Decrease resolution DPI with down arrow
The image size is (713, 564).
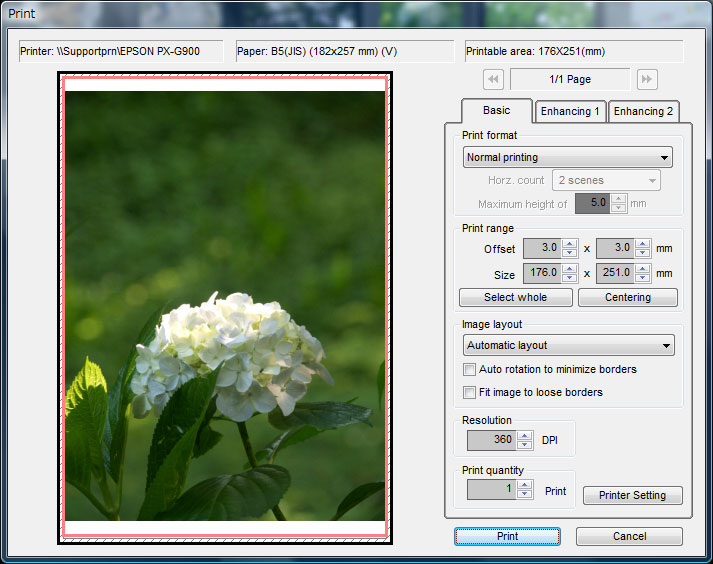tap(525, 444)
